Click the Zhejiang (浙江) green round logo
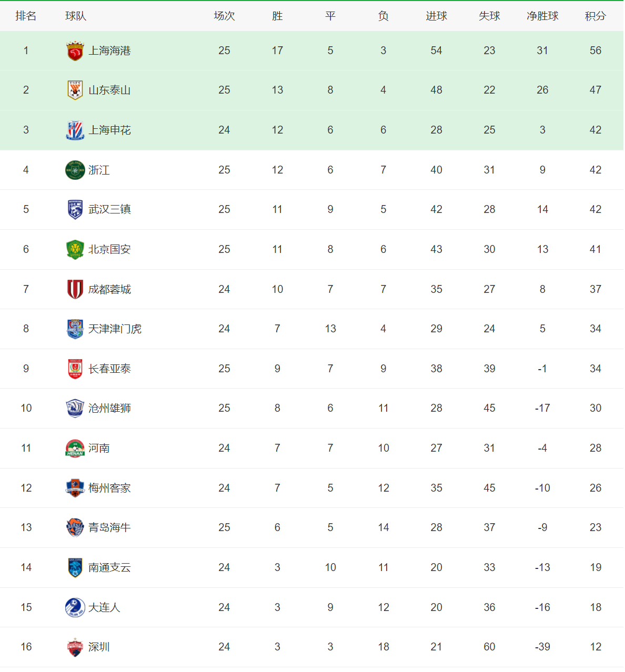This screenshot has width=625, height=672. click(x=75, y=170)
